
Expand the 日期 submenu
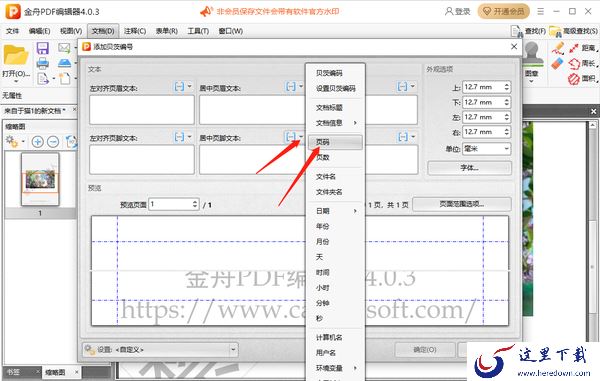[x=336, y=211]
